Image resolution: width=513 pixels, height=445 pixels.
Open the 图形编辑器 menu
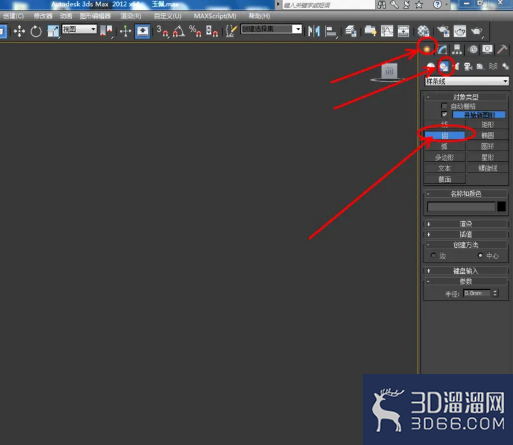(95, 16)
